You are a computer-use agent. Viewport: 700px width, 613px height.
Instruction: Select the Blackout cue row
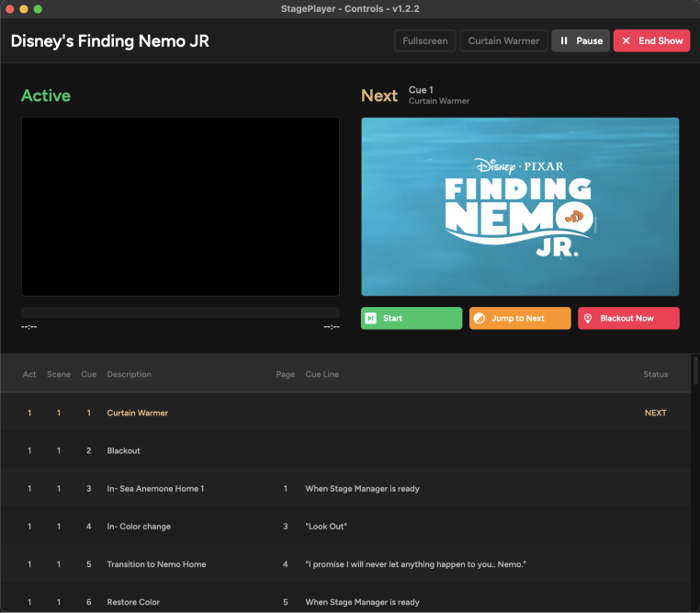click(x=345, y=450)
